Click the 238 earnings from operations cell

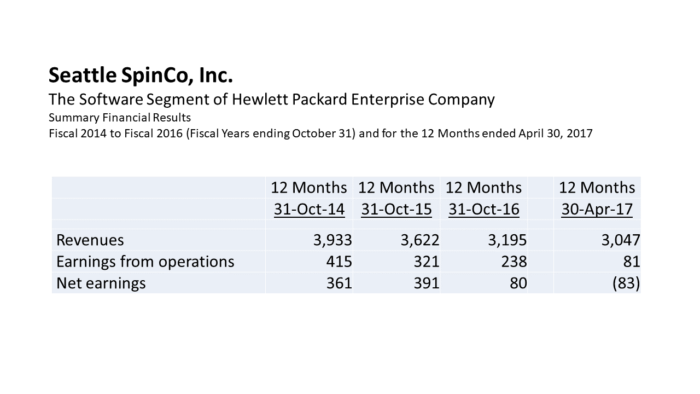click(514, 261)
